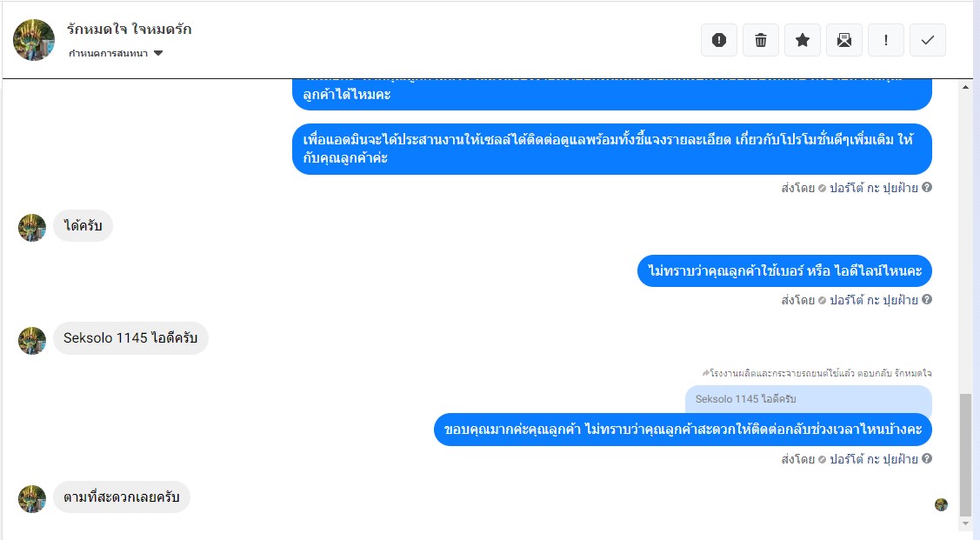
Task: Open help icon beside last 'ส่งโดย ปอร์โต้' label
Action: 927,458
